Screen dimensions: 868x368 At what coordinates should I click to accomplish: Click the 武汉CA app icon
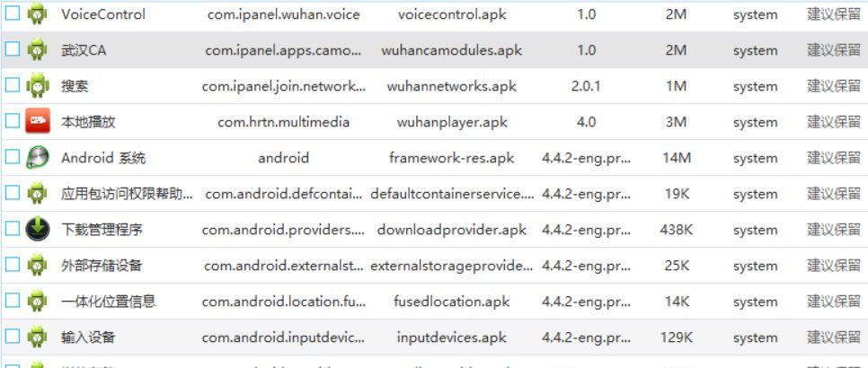click(x=37, y=49)
